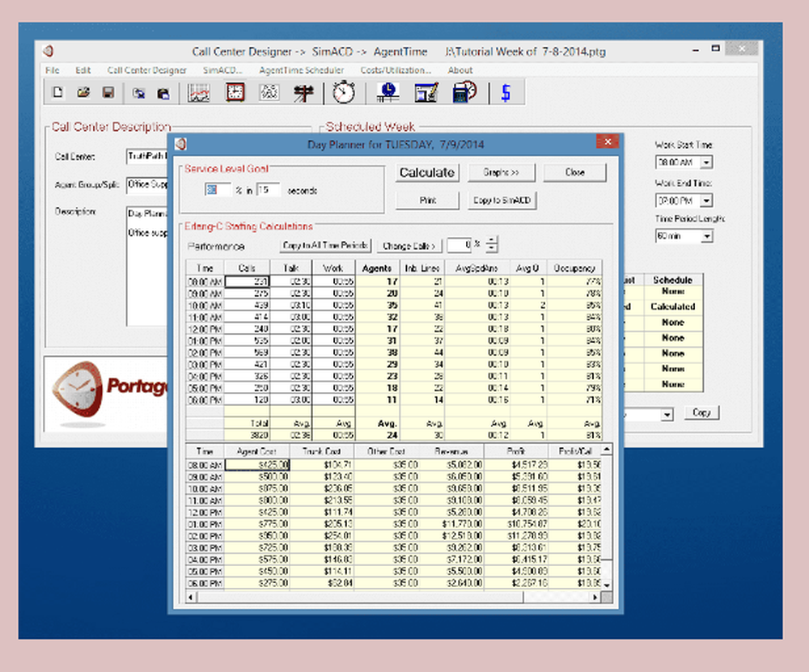Click the New file toolbar icon
Image resolution: width=809 pixels, height=672 pixels.
click(x=57, y=93)
